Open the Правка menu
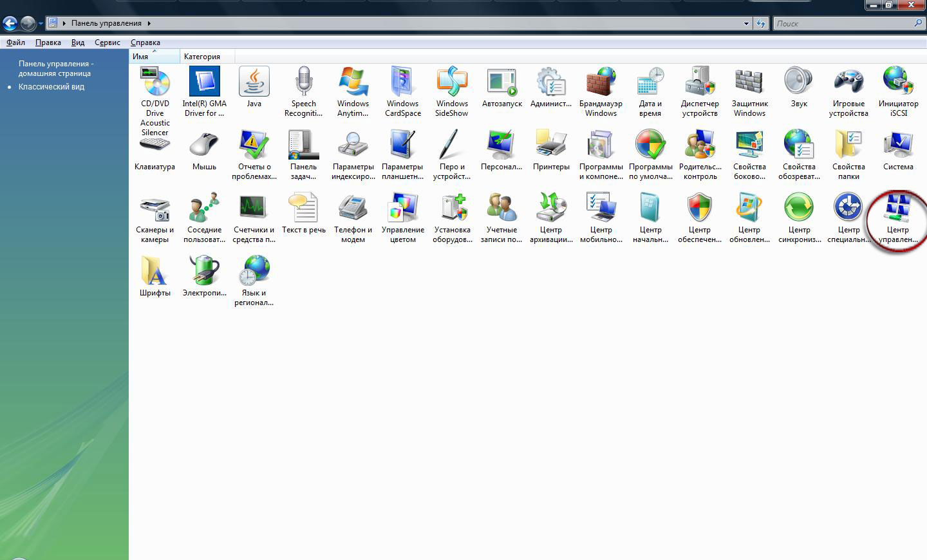Image resolution: width=927 pixels, height=560 pixels. pos(48,42)
